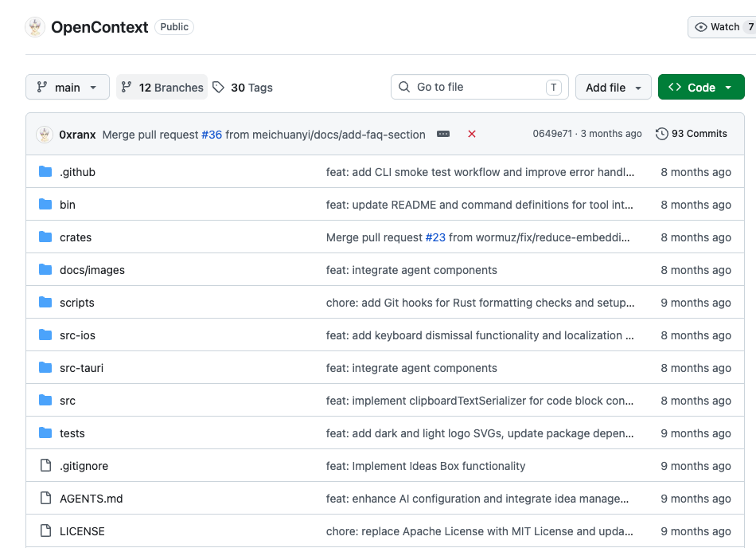The width and height of the screenshot is (756, 548).
Task: Open commit hash 0649e71
Action: click(x=552, y=134)
